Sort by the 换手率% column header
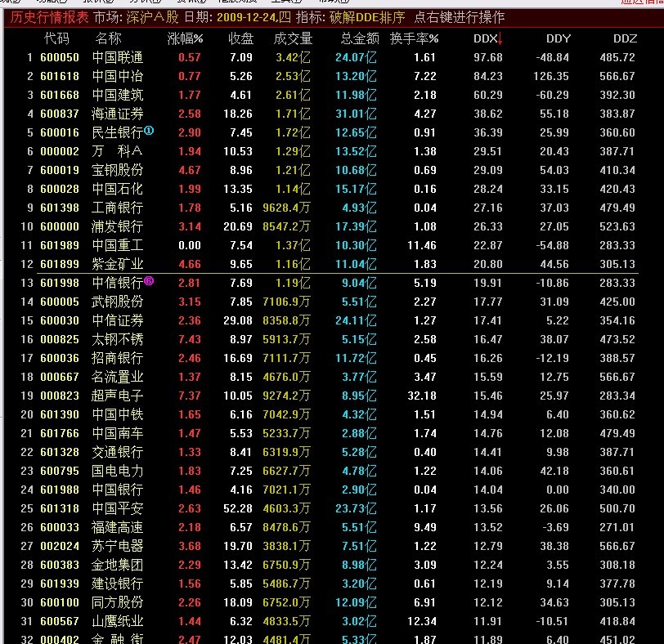The width and height of the screenshot is (664, 644). click(414, 38)
